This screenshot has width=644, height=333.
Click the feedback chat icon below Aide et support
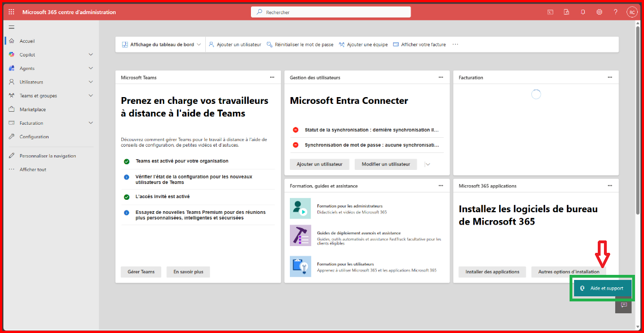pyautogui.click(x=624, y=305)
